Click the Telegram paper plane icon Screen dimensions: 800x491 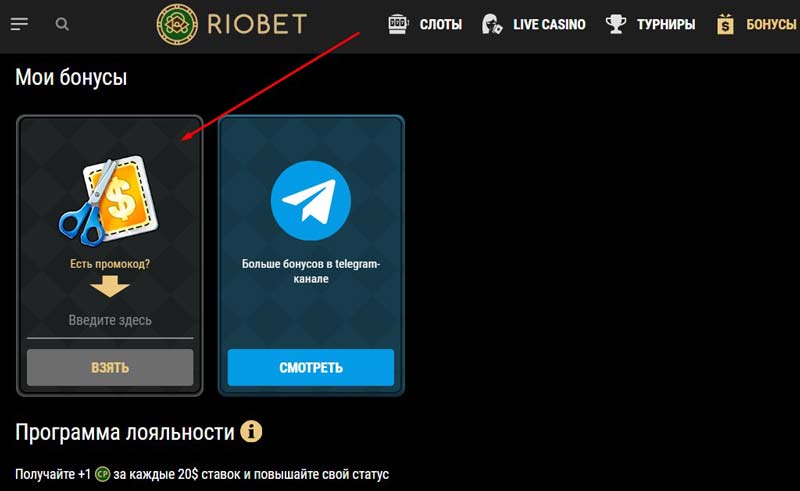point(311,200)
